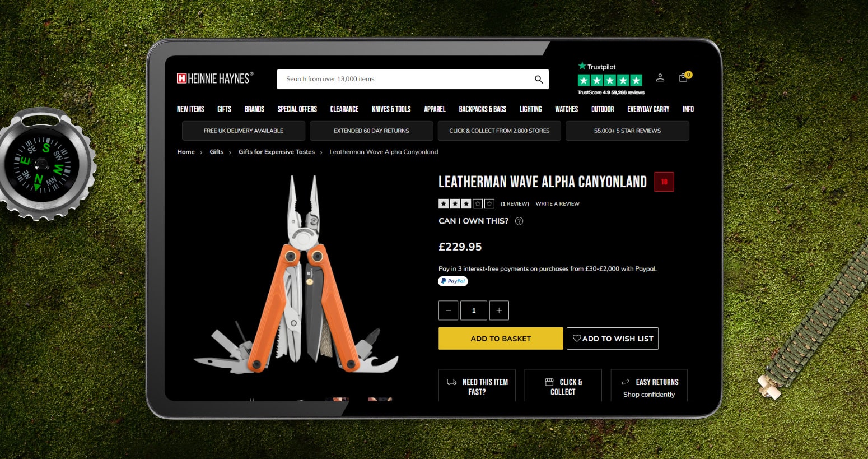Screen dimensions: 868x459
Task: Click the Write a Review link
Action: [x=557, y=204]
